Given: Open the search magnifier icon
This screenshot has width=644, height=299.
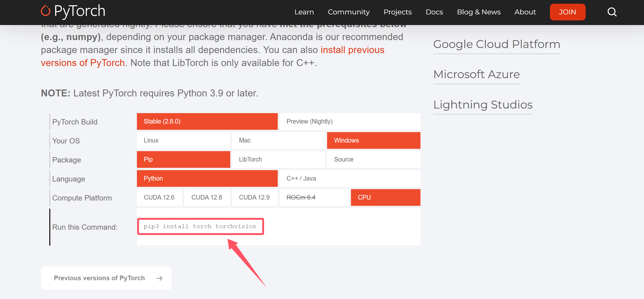Looking at the screenshot, I should (x=612, y=12).
